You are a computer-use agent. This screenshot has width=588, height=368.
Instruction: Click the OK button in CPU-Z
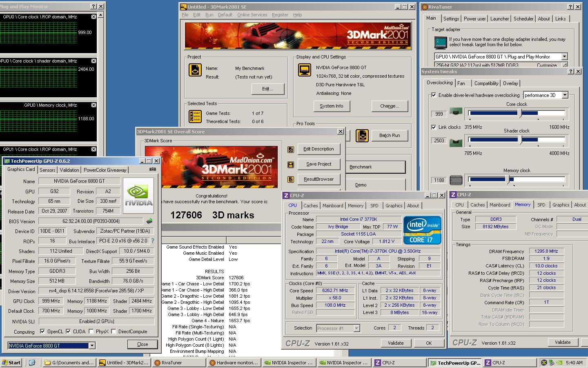pyautogui.click(x=429, y=343)
